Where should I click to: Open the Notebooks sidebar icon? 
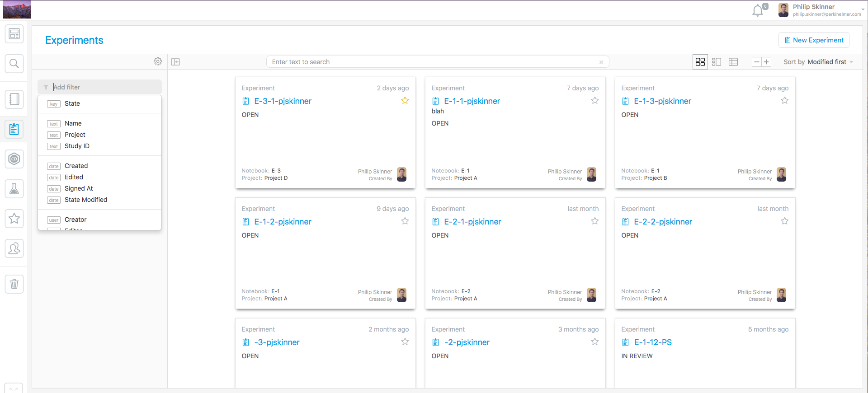click(14, 99)
